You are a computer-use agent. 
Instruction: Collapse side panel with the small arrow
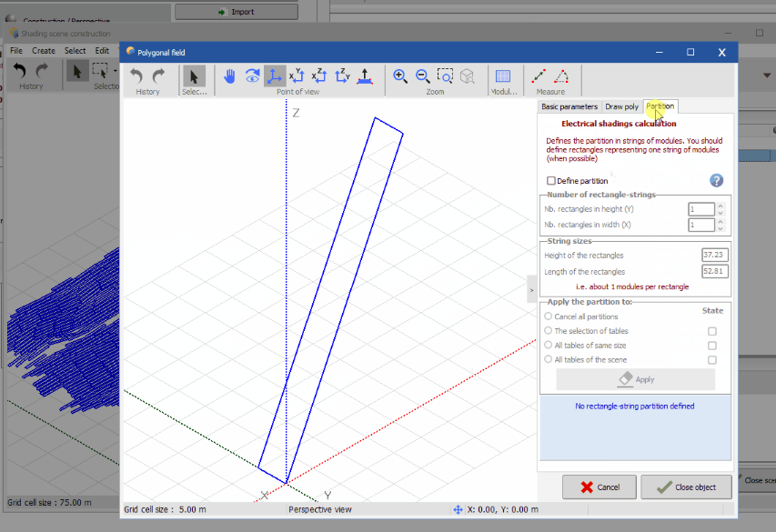pyautogui.click(x=531, y=290)
